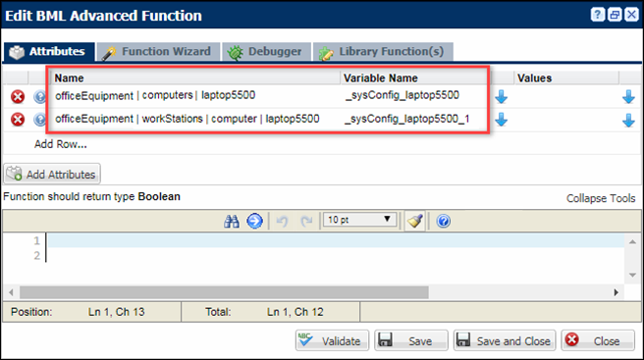This screenshot has width=644, height=360.
Task: Open the Library Function(s) tab
Action: click(383, 52)
